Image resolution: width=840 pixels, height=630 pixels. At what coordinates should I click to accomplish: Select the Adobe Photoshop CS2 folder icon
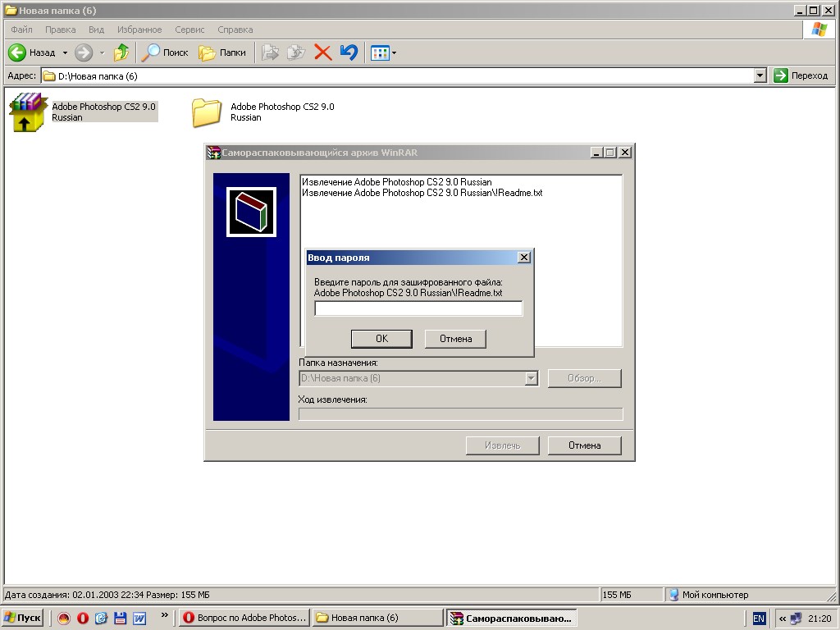[x=207, y=112]
